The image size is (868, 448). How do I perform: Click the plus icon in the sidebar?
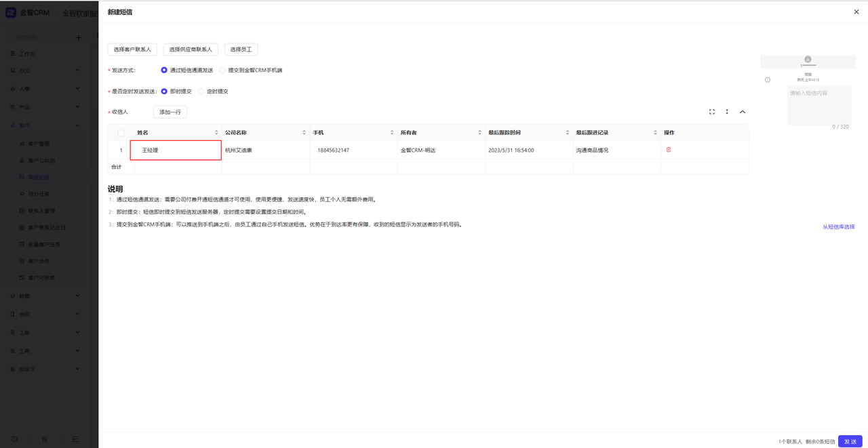[x=79, y=37]
